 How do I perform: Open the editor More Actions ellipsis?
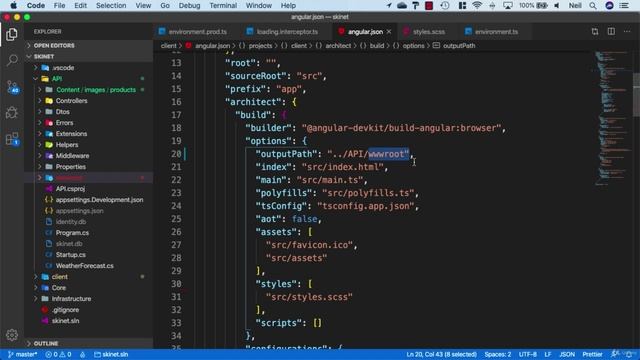point(627,31)
